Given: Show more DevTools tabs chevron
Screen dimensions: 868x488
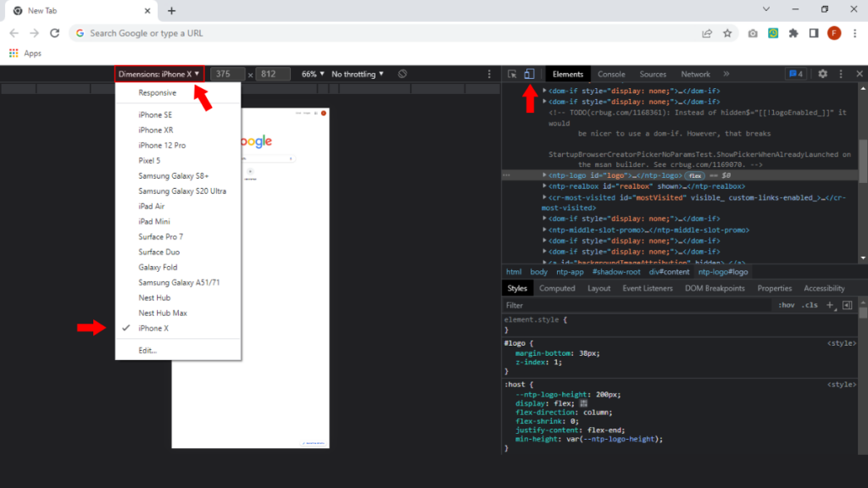Looking at the screenshot, I should click(x=726, y=75).
